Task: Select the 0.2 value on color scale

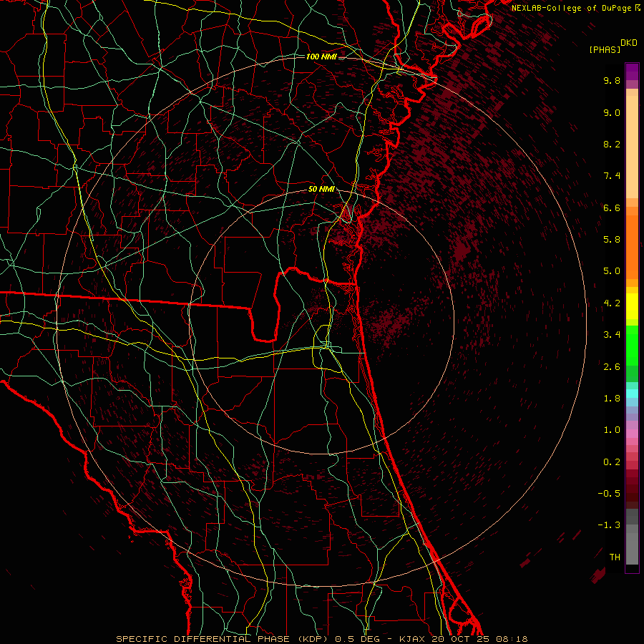Action: tap(612, 462)
